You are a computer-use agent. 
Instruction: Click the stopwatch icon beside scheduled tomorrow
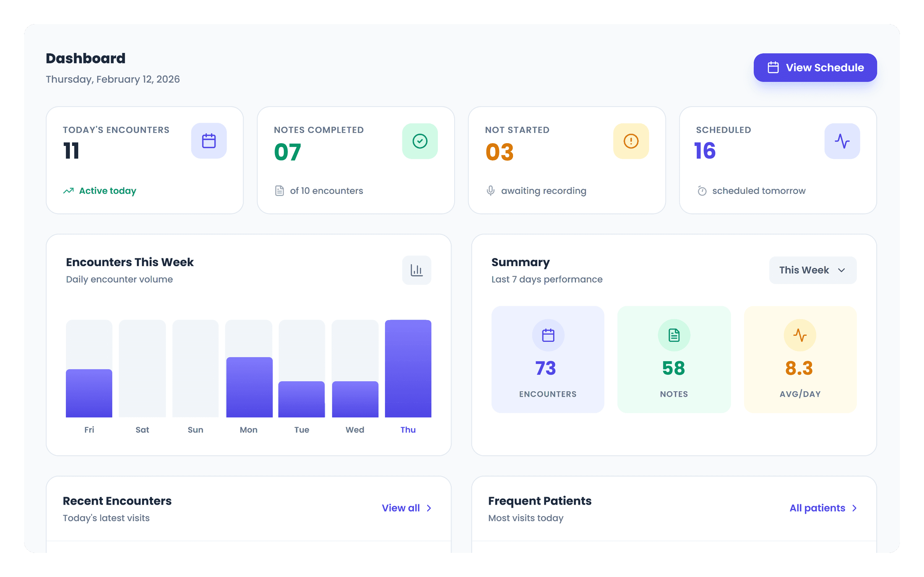(701, 191)
